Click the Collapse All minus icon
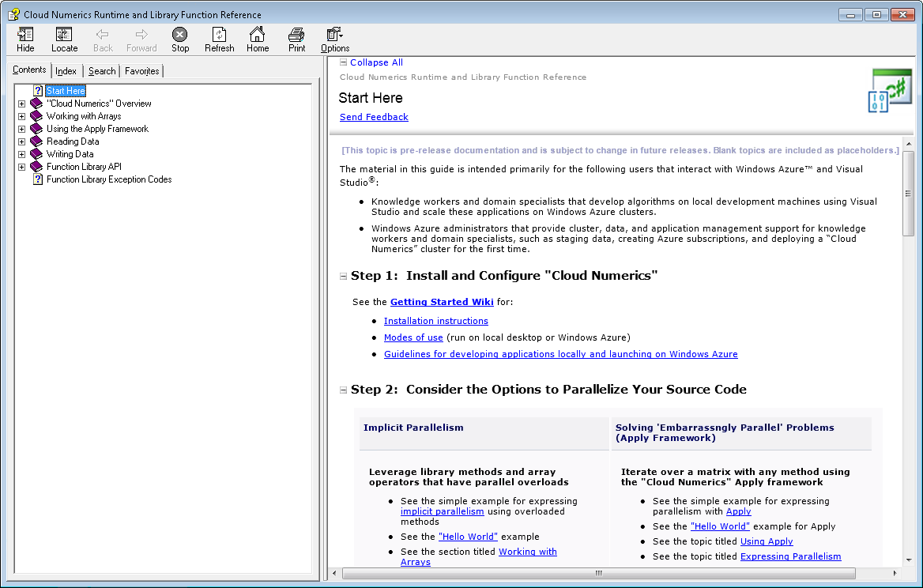The image size is (923, 588). 343,62
